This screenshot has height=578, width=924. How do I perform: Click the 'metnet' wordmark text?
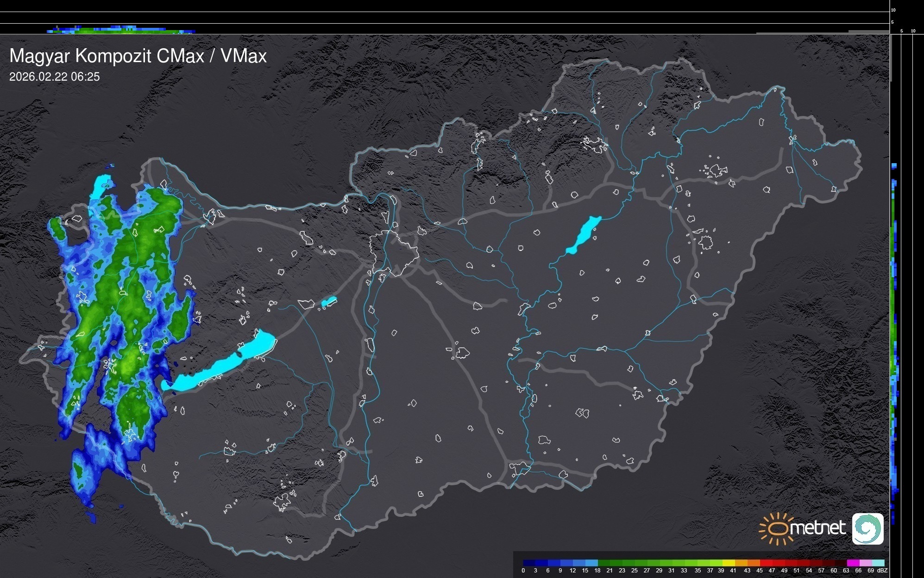point(818,528)
